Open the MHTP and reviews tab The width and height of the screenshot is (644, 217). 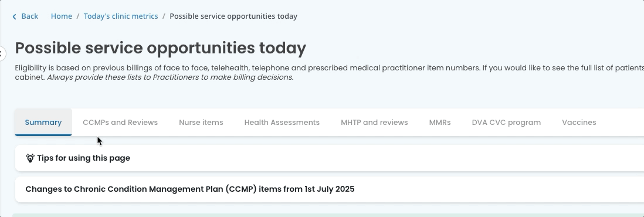pos(374,122)
